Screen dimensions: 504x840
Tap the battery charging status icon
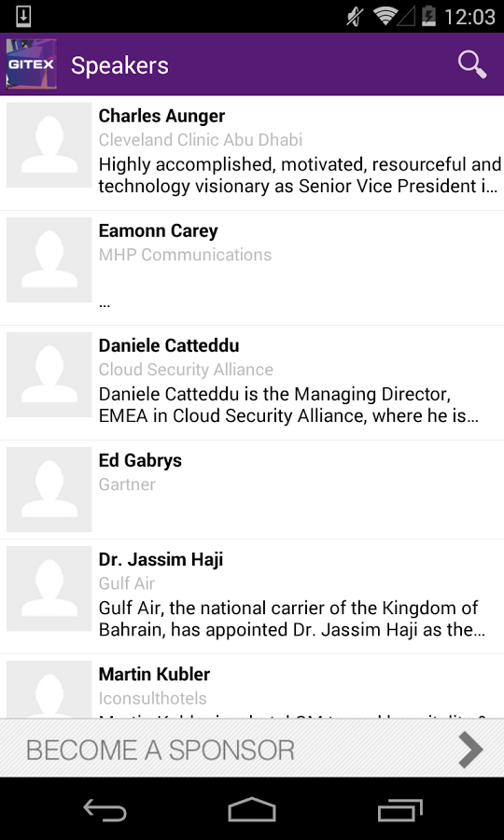[x=428, y=17]
